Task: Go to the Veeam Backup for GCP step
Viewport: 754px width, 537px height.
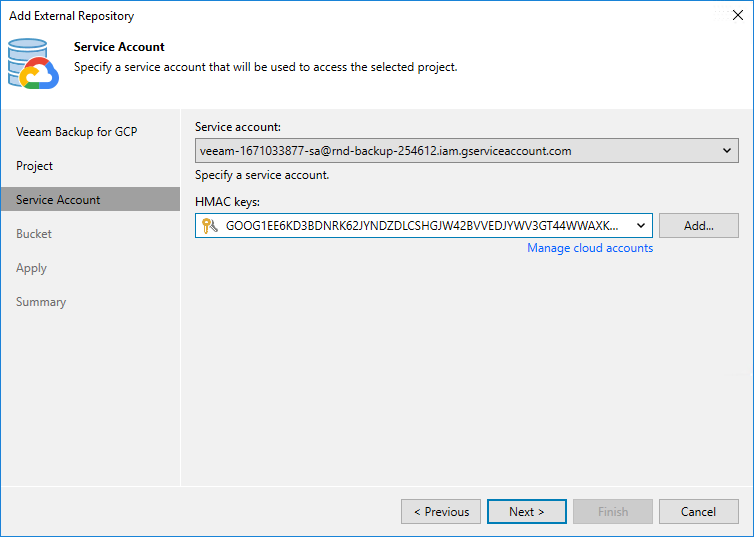Action: pos(76,132)
